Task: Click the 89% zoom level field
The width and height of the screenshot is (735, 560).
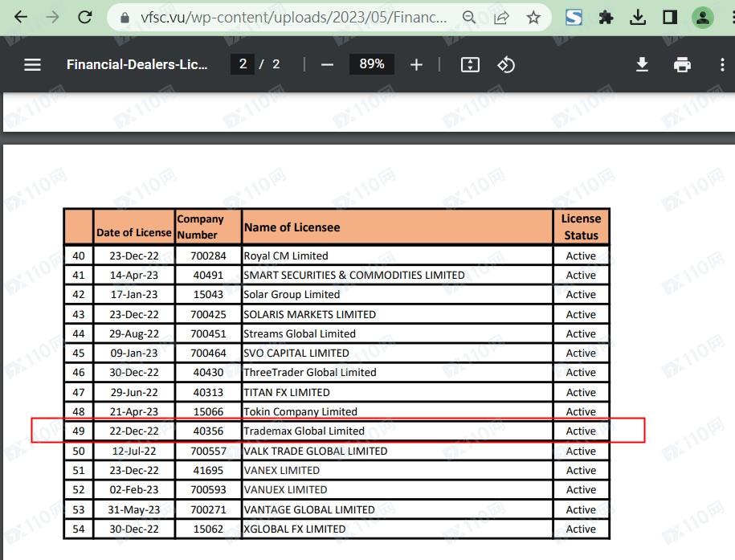Action: [x=371, y=64]
